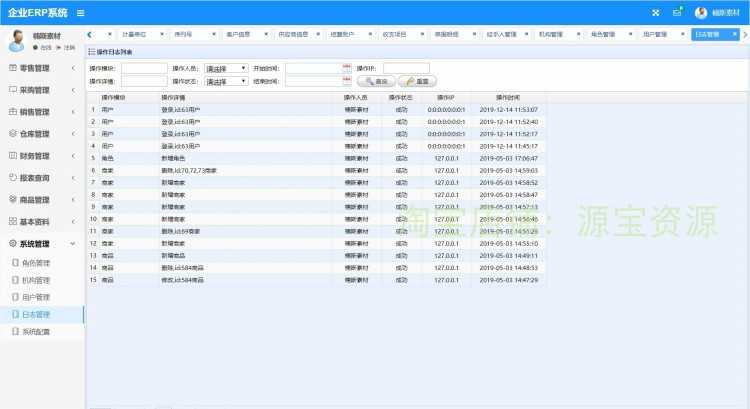Click the 财务管理 sidebar icon
Viewport: 750px width, 409px height.
[13, 155]
